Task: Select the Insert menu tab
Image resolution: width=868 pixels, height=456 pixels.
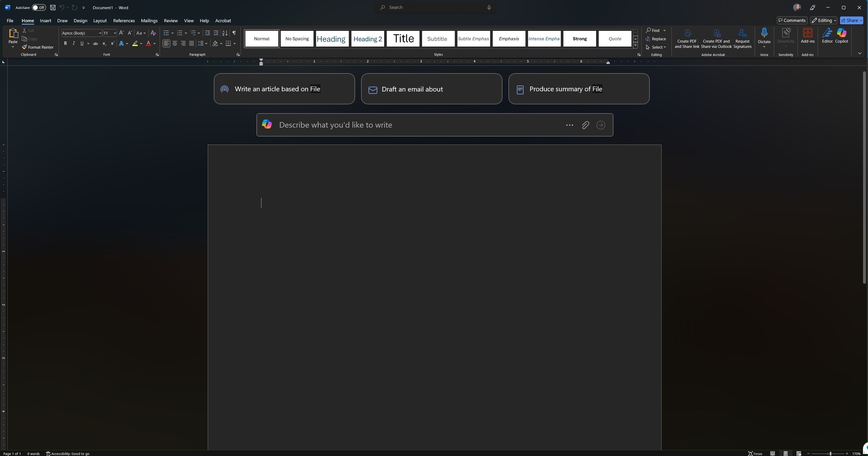Action: click(x=45, y=20)
